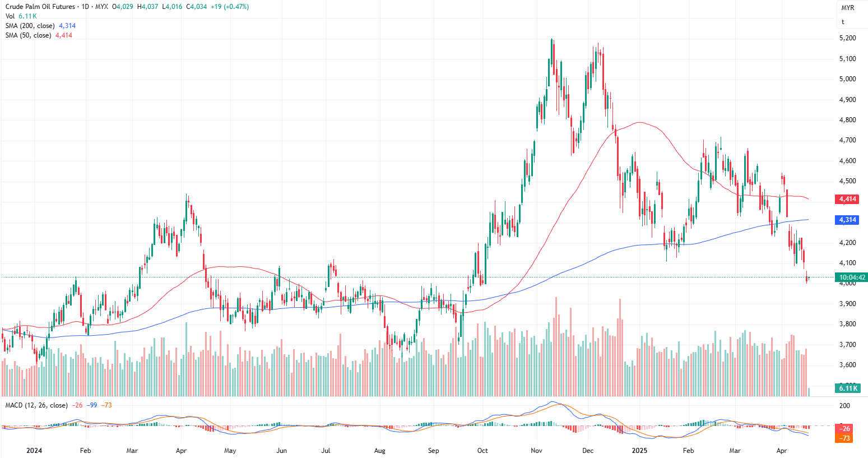Click the orange -73 MACD signal label
This screenshot has width=868, height=458.
846,438
